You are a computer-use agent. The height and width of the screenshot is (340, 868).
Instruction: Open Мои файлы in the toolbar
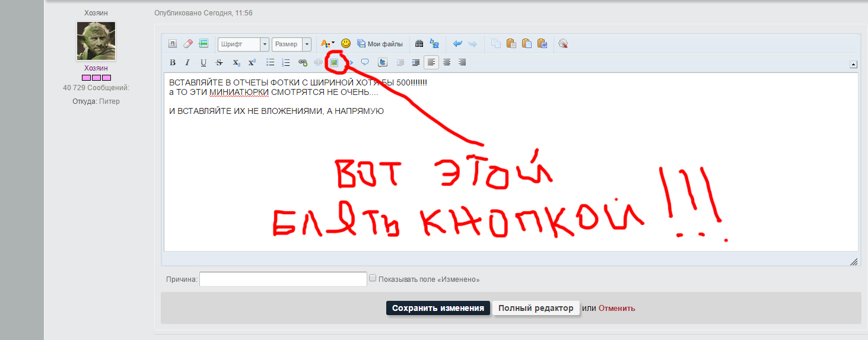point(380,43)
